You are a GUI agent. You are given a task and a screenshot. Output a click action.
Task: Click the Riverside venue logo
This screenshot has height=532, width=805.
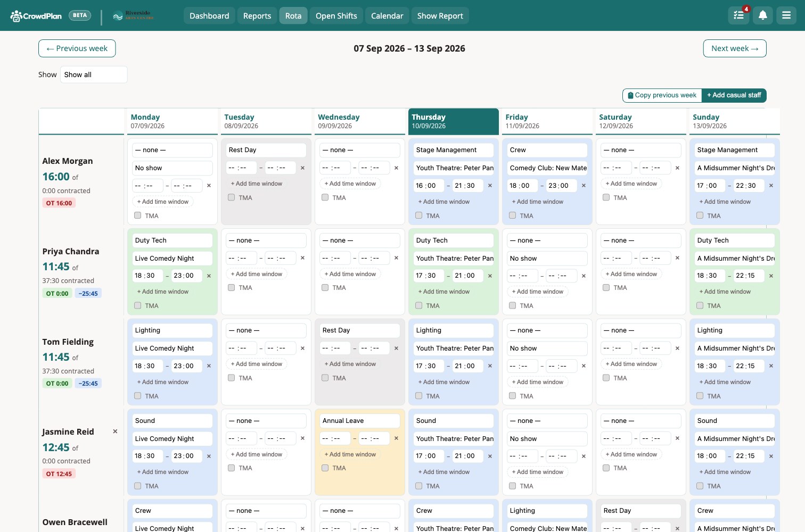click(133, 15)
